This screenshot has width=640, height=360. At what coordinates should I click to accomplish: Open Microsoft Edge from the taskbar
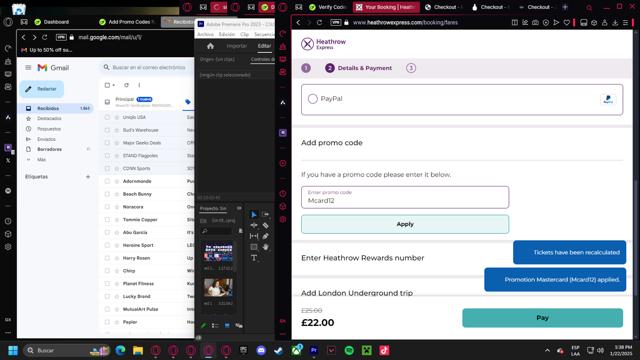click(120, 350)
